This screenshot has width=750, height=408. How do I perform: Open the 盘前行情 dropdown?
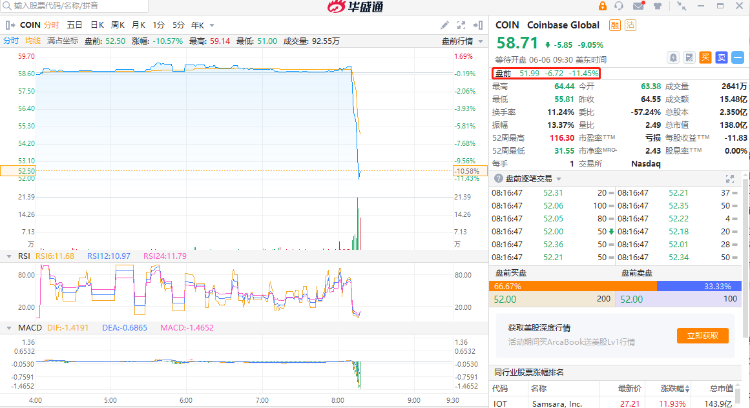[x=462, y=41]
